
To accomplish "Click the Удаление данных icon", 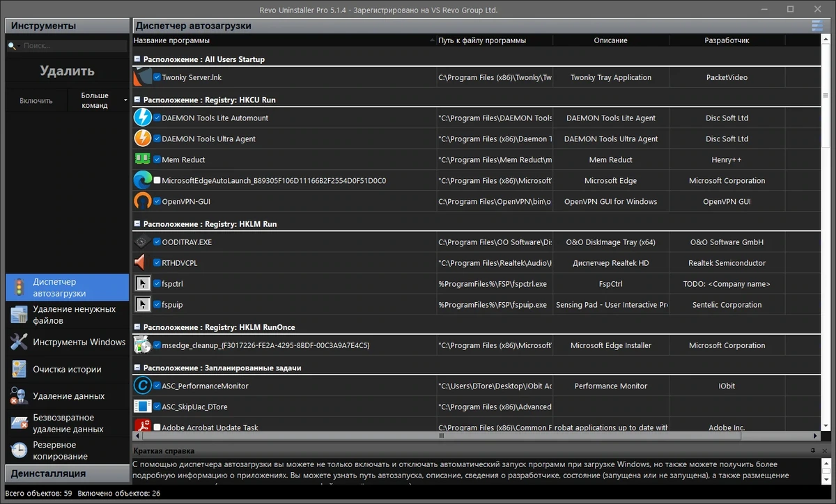I will pos(19,396).
